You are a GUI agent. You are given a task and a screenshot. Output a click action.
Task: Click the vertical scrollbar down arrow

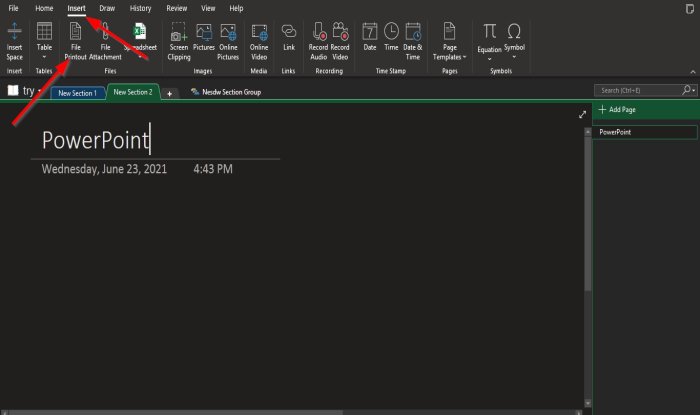tap(588, 403)
